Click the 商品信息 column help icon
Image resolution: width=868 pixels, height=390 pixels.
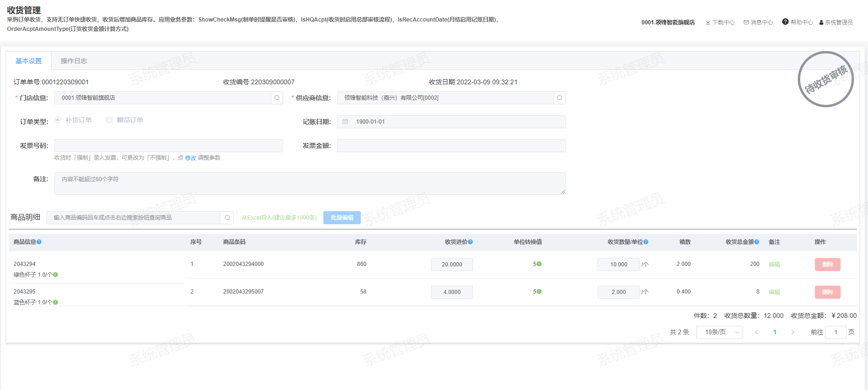39,242
